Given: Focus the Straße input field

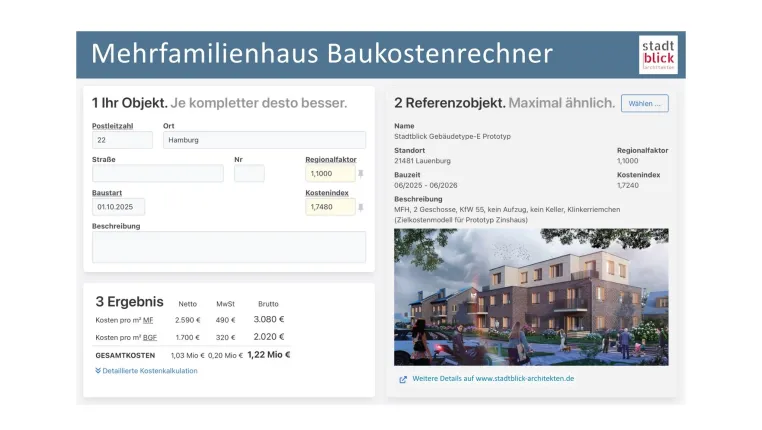Looking at the screenshot, I should click(x=158, y=173).
